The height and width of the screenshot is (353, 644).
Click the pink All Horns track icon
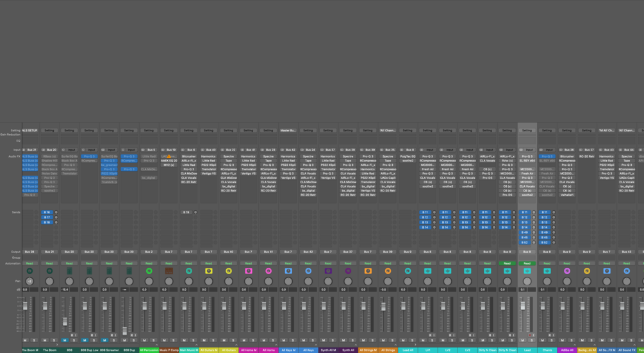tap(268, 271)
